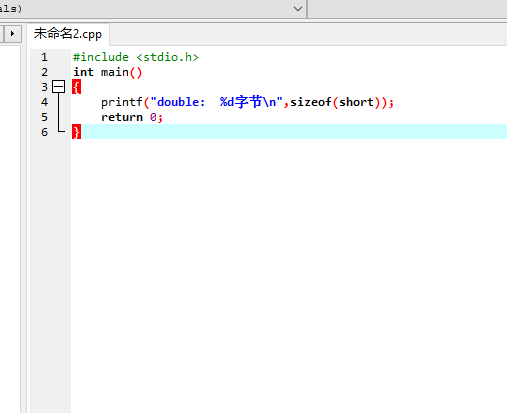Click sizeof in the printf statement
Viewport: 507px width, 413px height.
(x=311, y=102)
